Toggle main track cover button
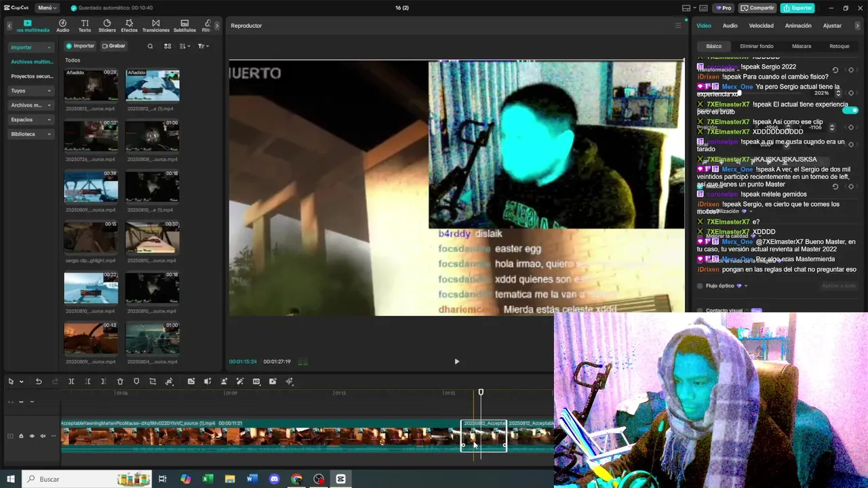868x488 pixels. (10, 436)
